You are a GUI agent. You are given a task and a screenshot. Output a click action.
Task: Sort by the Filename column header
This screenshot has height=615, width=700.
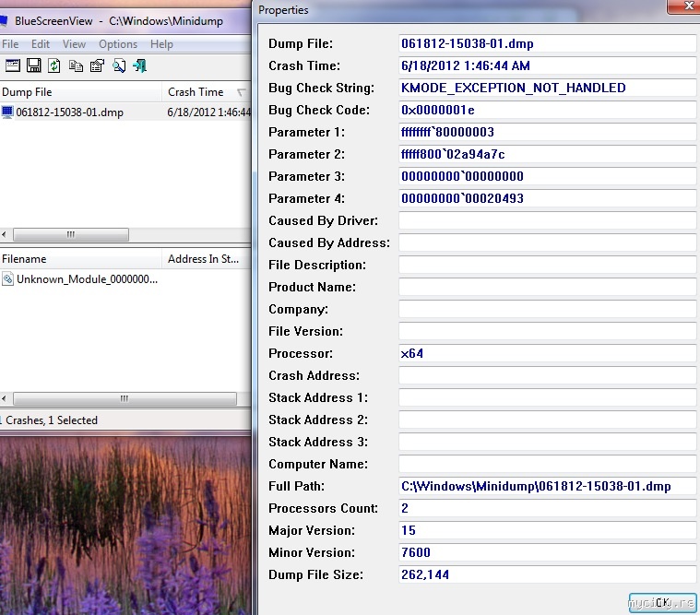click(81, 259)
